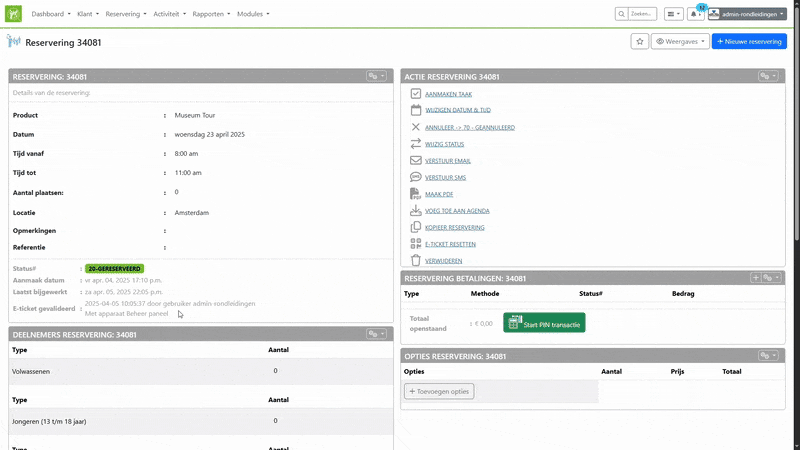
Task: Star this reservation as favorite
Action: (x=639, y=42)
